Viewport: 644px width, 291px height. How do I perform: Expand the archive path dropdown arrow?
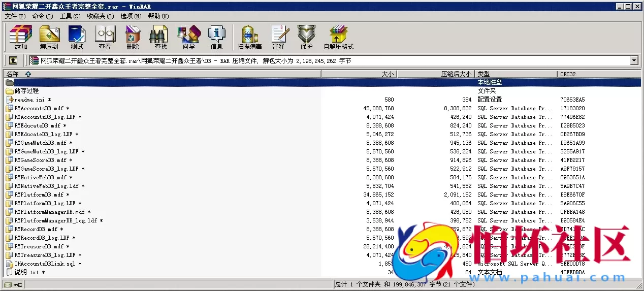[x=634, y=61]
